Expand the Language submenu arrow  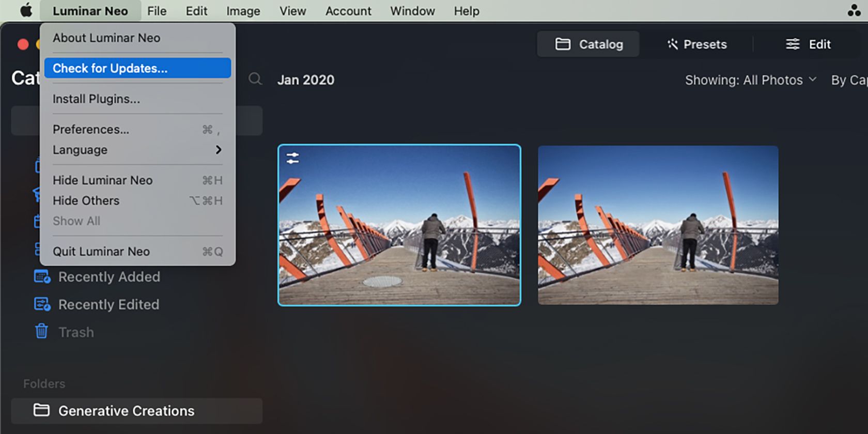[x=219, y=150]
